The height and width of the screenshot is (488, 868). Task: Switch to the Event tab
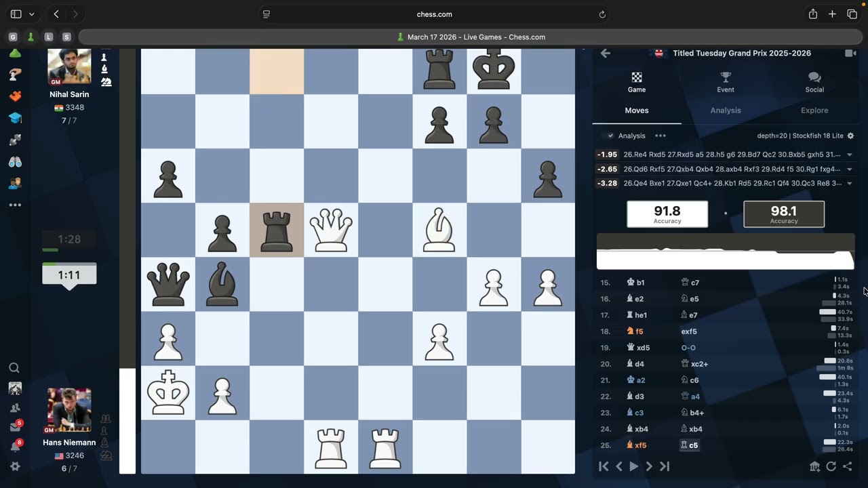(726, 82)
